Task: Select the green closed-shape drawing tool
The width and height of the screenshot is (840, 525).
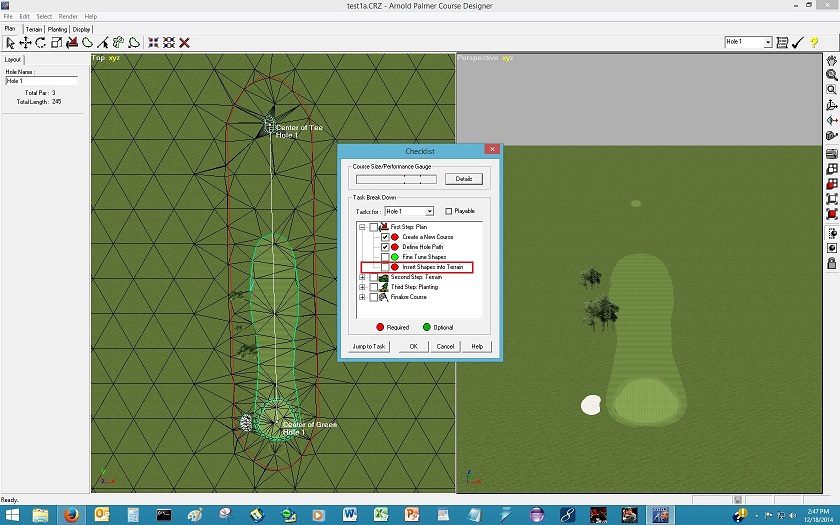Action: 87,43
